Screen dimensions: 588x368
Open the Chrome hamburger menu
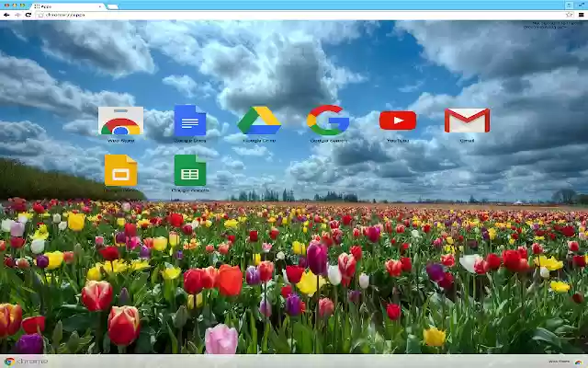tap(581, 15)
